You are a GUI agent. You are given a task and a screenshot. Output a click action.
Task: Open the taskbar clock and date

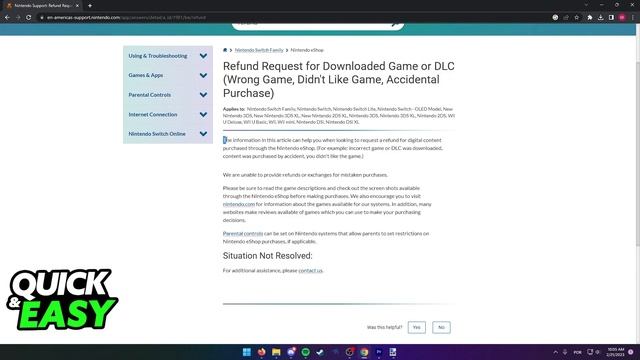(x=616, y=352)
